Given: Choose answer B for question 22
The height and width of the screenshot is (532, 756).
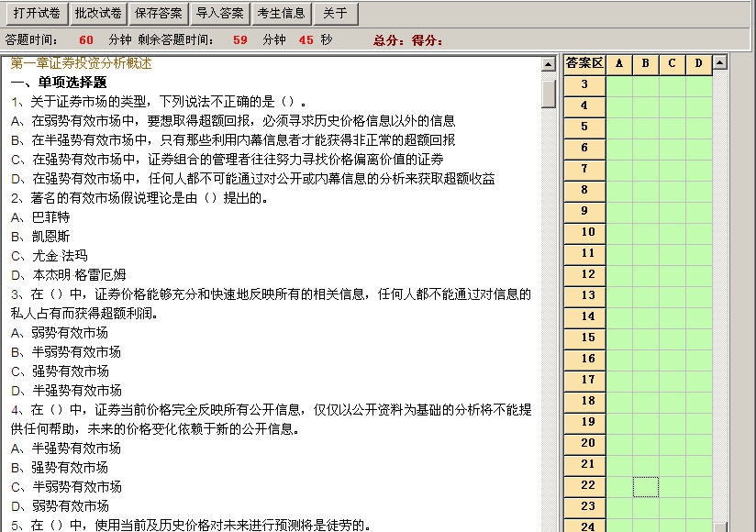Looking at the screenshot, I should (x=646, y=487).
